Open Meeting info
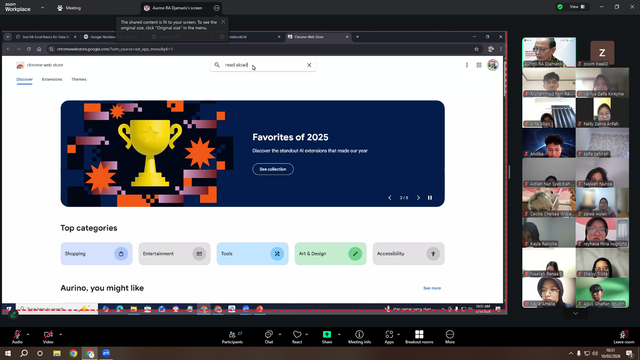Viewport: 640px width, 360px height. pos(359,337)
